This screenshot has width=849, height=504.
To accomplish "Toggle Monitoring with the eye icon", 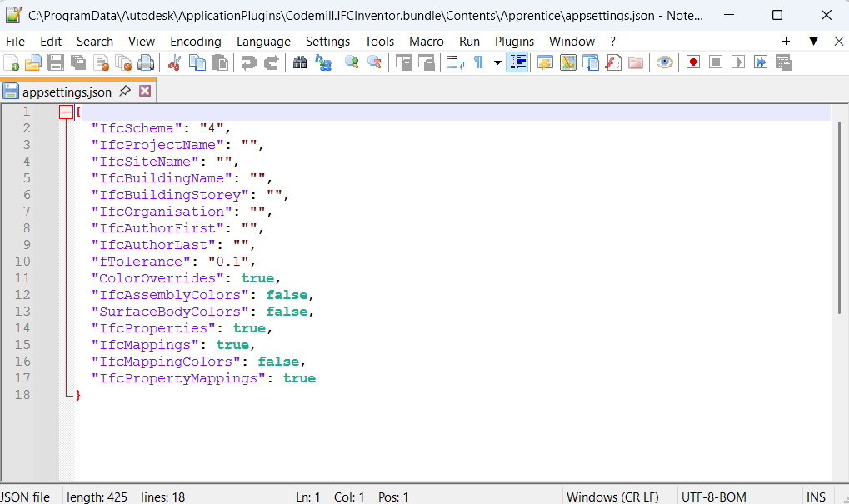I will (664, 62).
